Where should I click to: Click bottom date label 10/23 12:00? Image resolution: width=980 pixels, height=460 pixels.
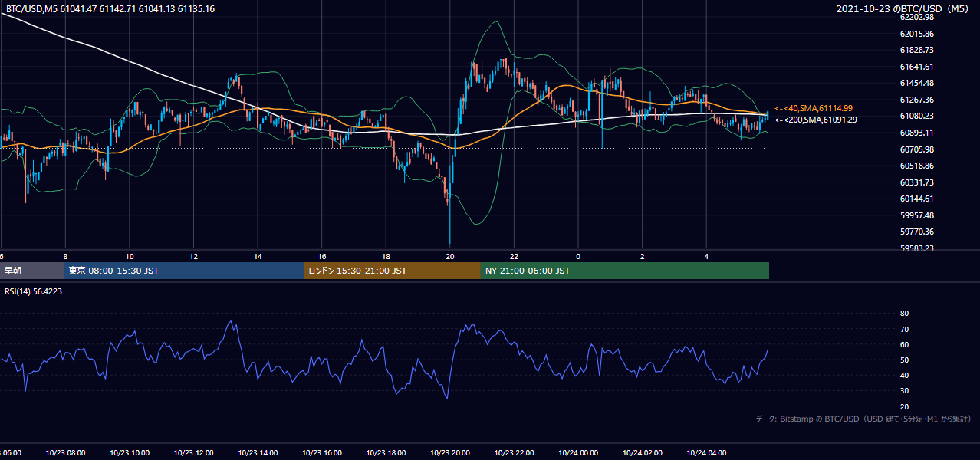click(x=194, y=453)
